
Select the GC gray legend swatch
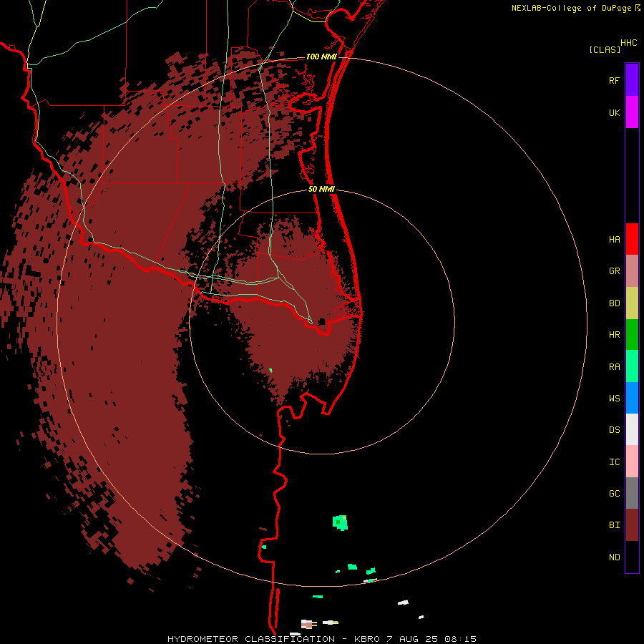pos(632,493)
